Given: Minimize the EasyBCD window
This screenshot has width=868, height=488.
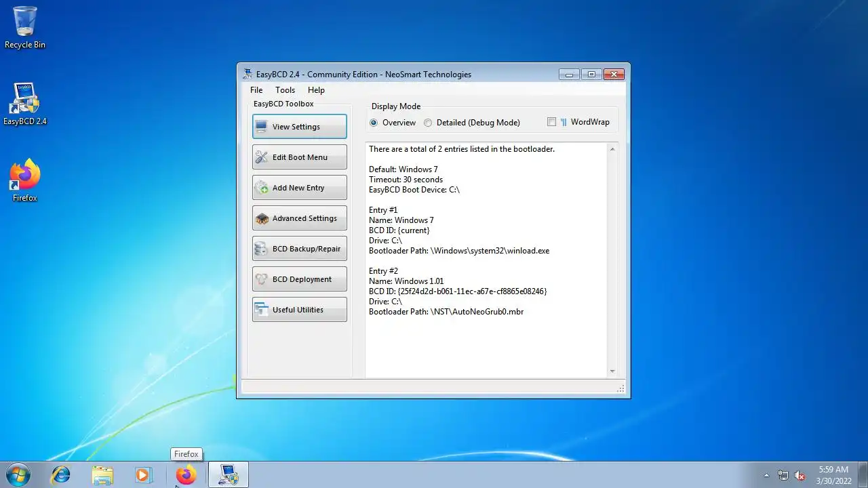Looking at the screenshot, I should coord(569,74).
